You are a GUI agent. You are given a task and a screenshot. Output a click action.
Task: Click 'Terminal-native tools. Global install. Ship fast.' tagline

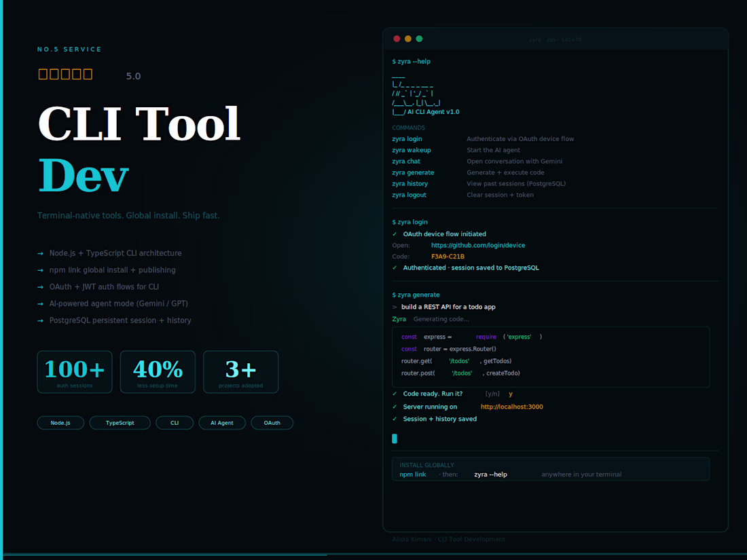click(128, 216)
